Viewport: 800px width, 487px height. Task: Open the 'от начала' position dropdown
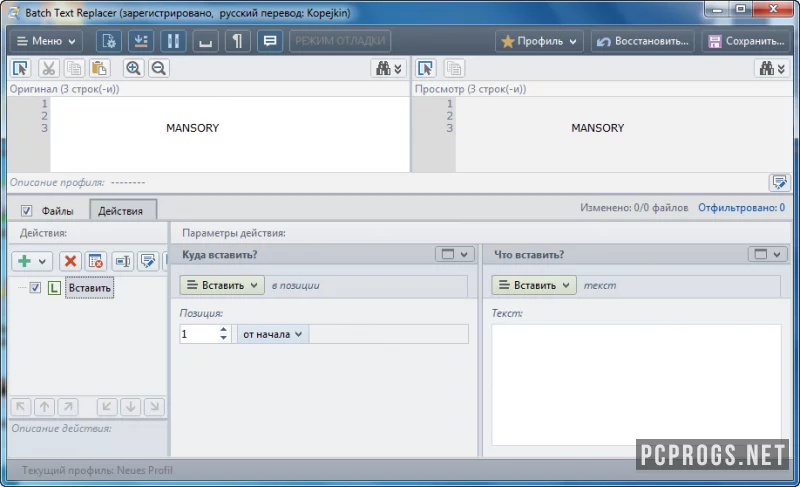click(x=272, y=335)
